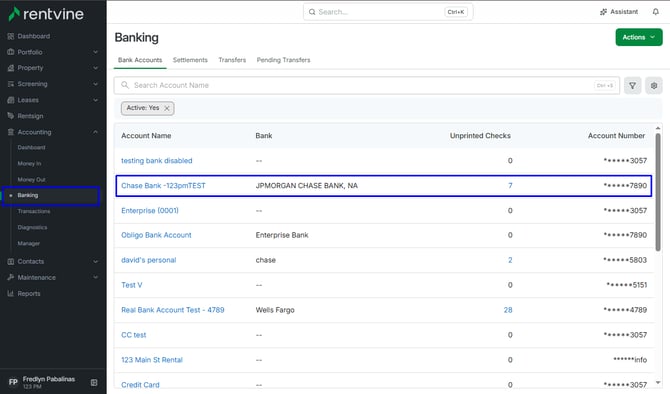Open CC test account link
Screen dimensions: 670x394
coord(133,335)
